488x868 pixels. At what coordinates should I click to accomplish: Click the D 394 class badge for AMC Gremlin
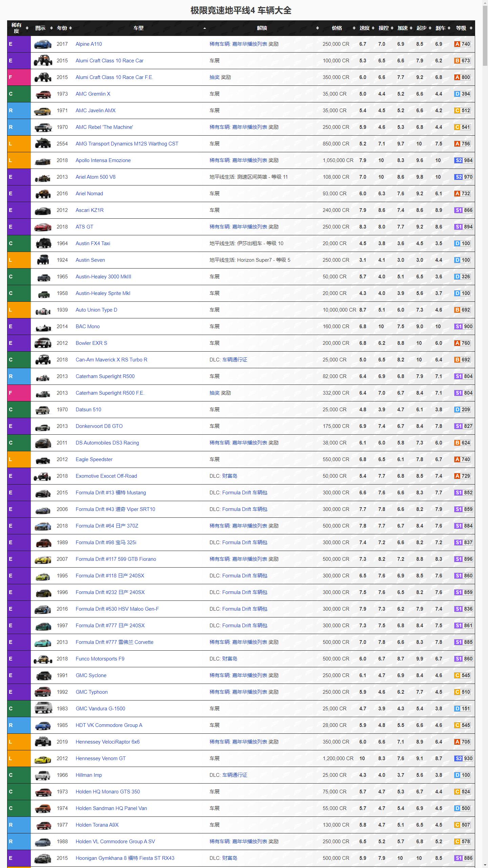tap(462, 94)
